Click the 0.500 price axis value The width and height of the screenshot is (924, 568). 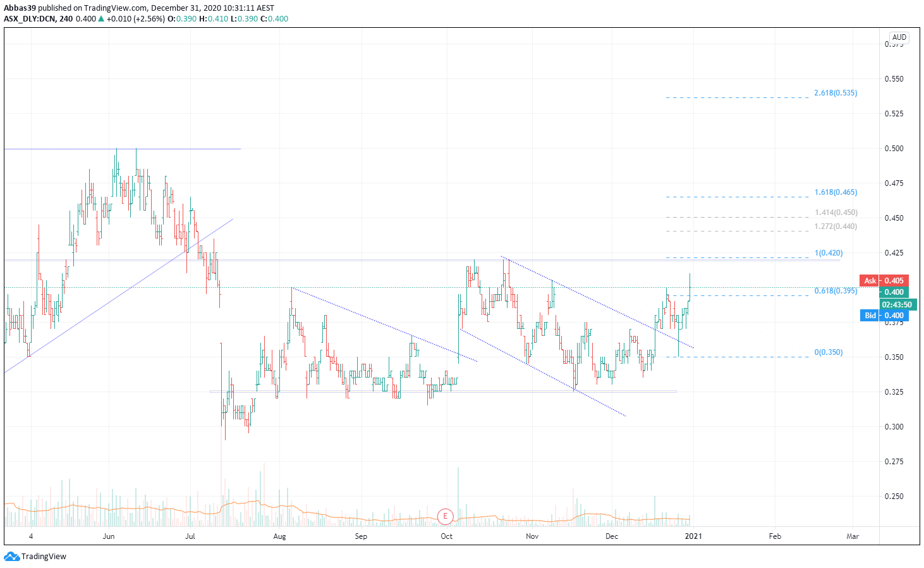894,149
